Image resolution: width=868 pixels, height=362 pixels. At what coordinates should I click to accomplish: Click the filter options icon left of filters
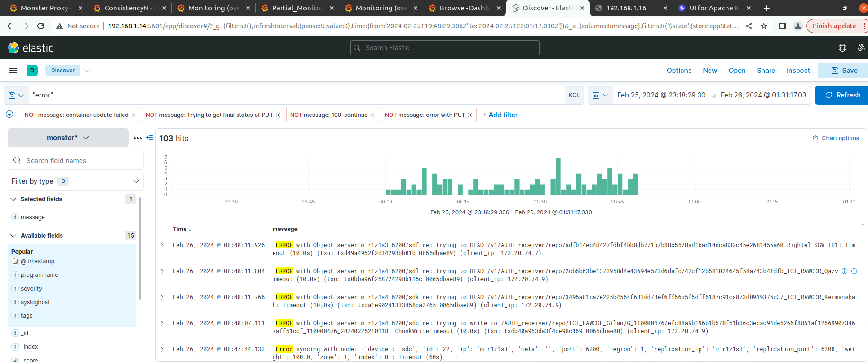[x=9, y=115]
